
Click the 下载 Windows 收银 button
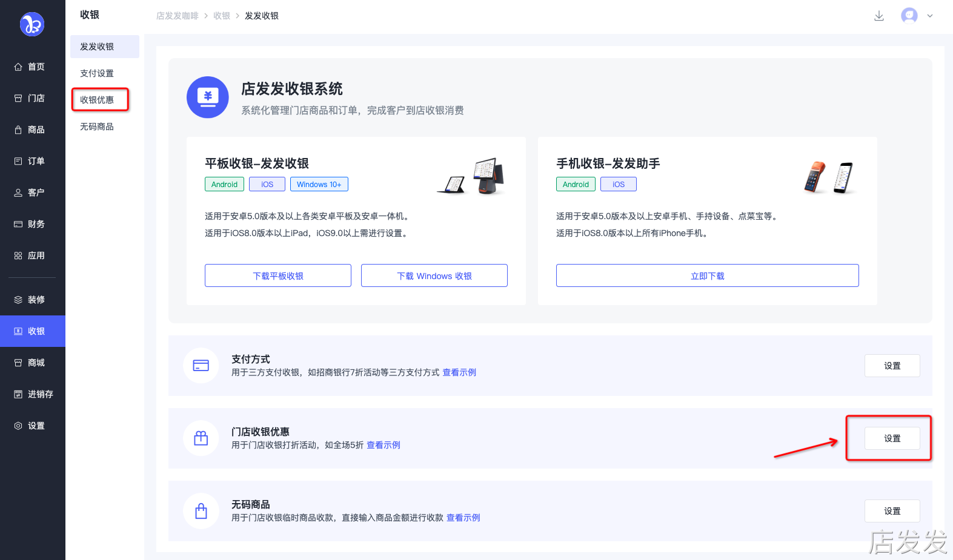pos(434,275)
